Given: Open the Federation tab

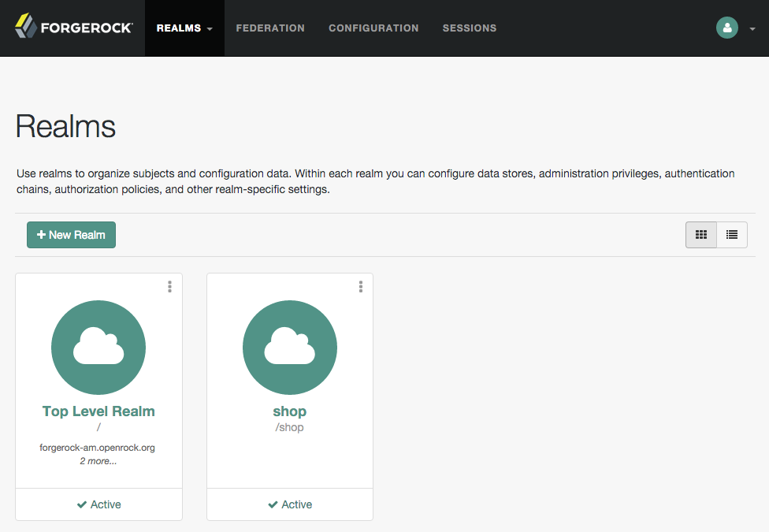Looking at the screenshot, I should pos(270,28).
